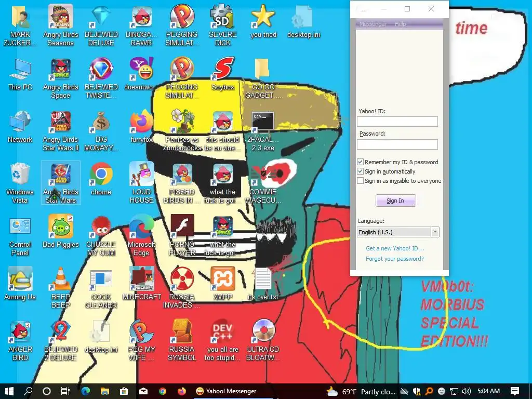The width and height of the screenshot is (532, 399).
Task: Open the Windows Start menu
Action: coord(9,391)
